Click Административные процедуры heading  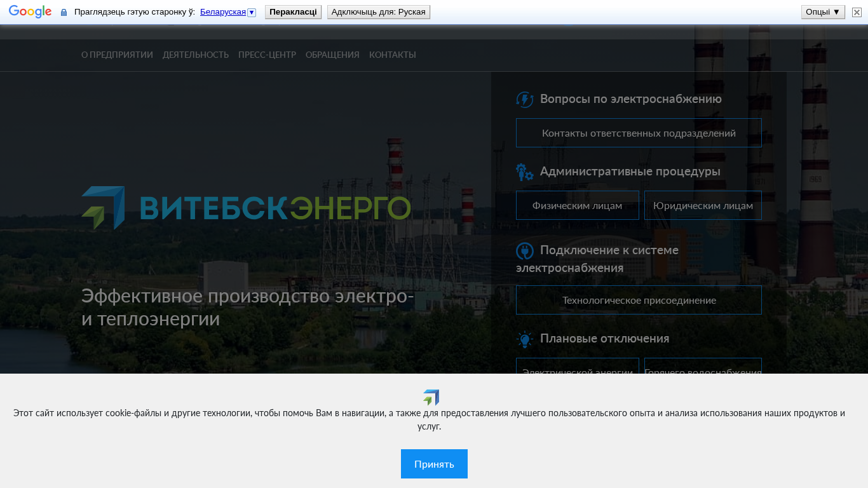[630, 172]
